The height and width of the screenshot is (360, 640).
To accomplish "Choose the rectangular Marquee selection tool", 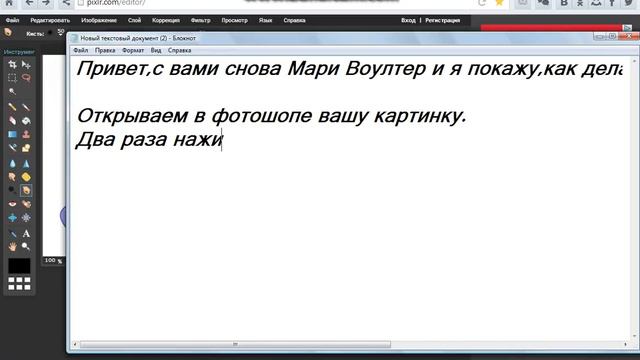I will [12, 78].
